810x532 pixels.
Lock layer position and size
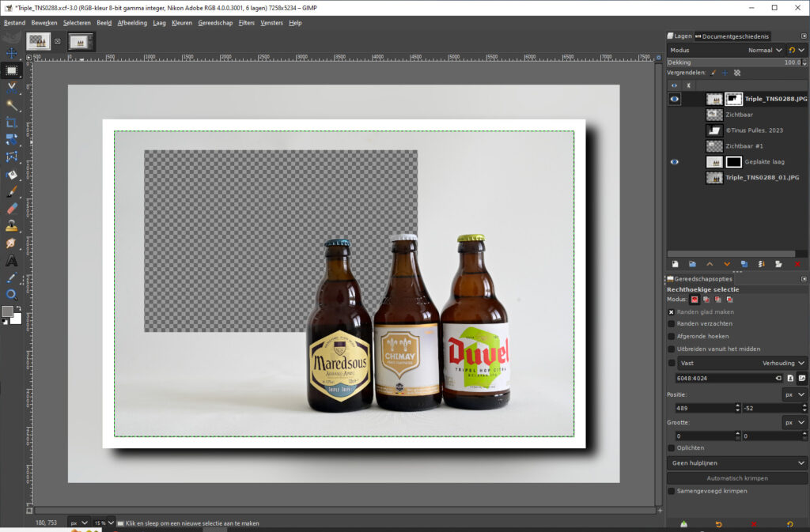click(725, 73)
